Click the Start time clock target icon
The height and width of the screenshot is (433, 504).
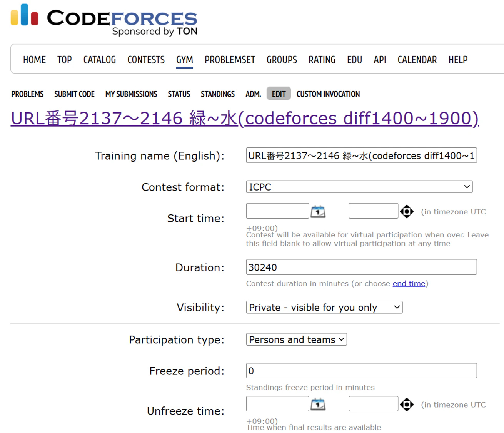point(407,211)
